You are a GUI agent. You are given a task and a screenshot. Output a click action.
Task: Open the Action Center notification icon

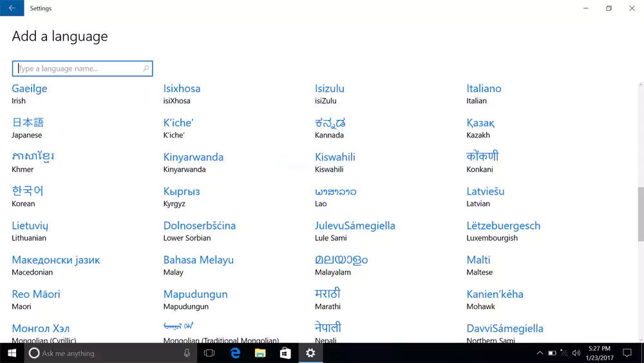pyautogui.click(x=627, y=353)
